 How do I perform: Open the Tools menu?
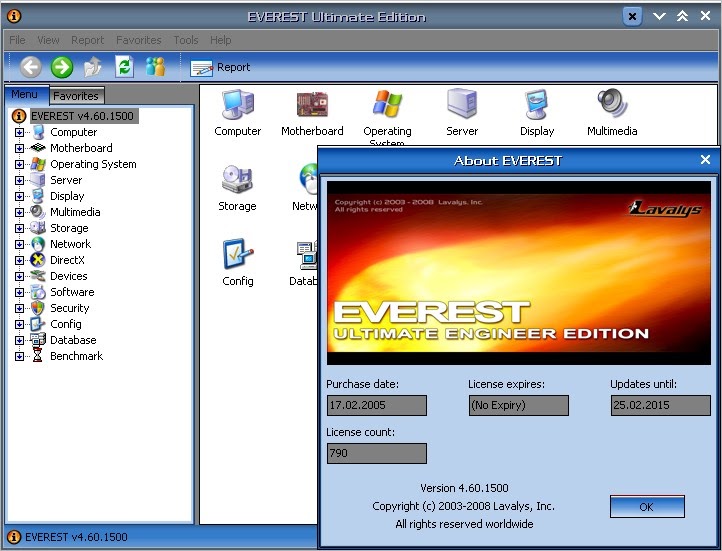(186, 40)
